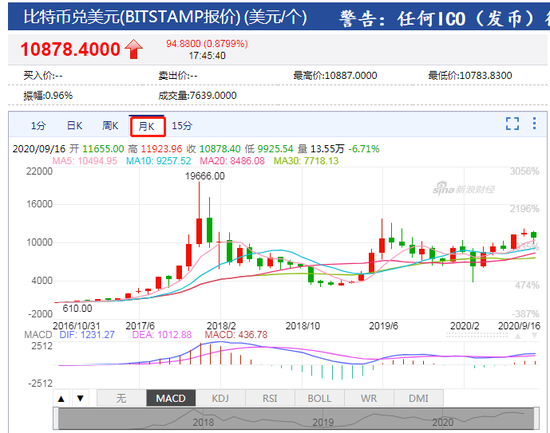Open the three-dot more options menu

coord(534,124)
